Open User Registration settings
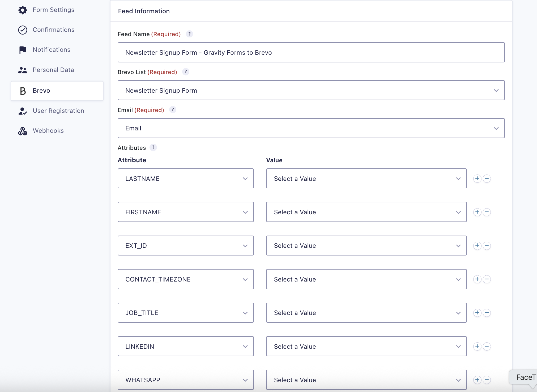The image size is (537, 392). coord(58,111)
